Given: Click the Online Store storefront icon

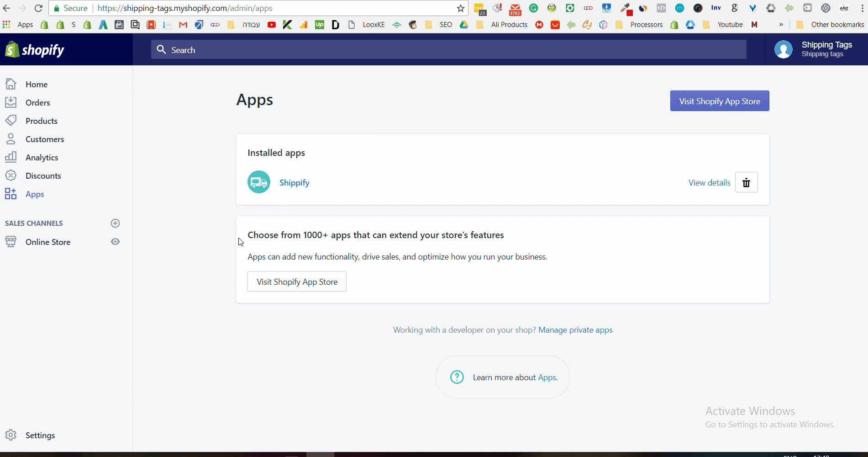Looking at the screenshot, I should coord(11,242).
